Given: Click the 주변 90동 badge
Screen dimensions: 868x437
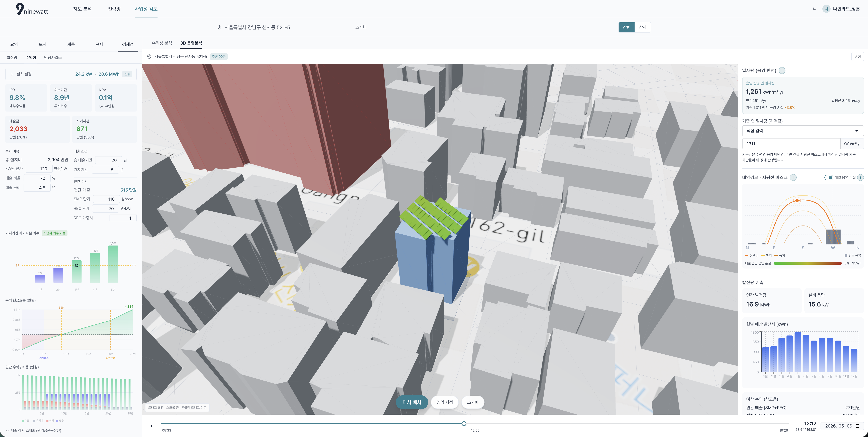Looking at the screenshot, I should 219,57.
